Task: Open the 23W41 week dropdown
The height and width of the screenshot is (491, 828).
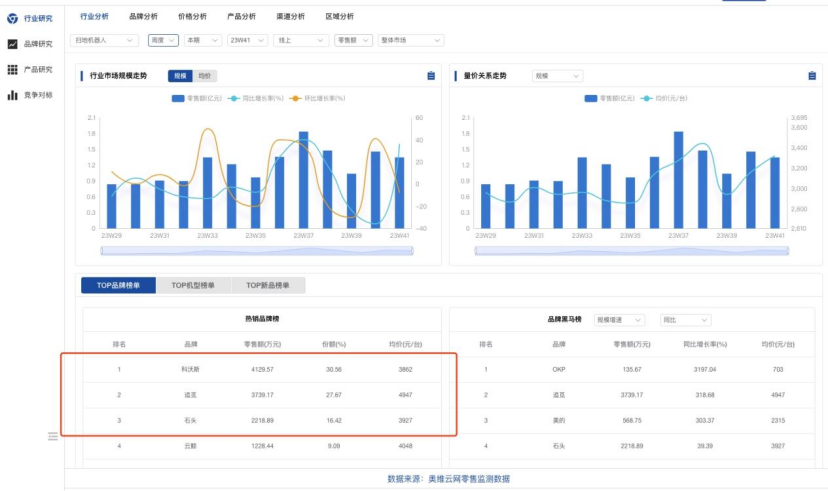Action: [x=247, y=40]
